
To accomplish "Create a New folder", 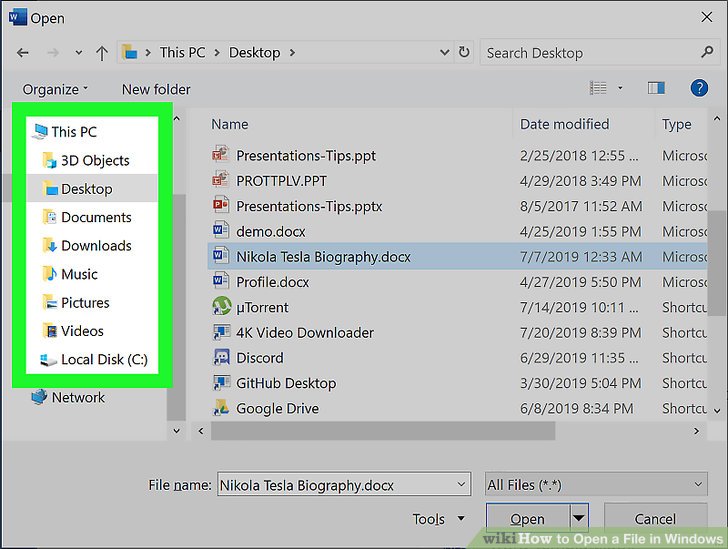I will point(156,89).
